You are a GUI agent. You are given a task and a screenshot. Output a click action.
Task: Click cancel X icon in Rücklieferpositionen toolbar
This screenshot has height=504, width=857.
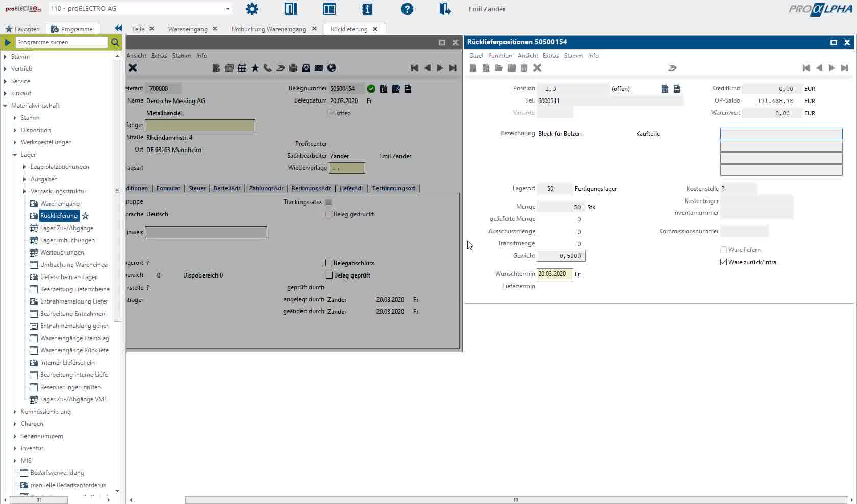click(x=537, y=68)
